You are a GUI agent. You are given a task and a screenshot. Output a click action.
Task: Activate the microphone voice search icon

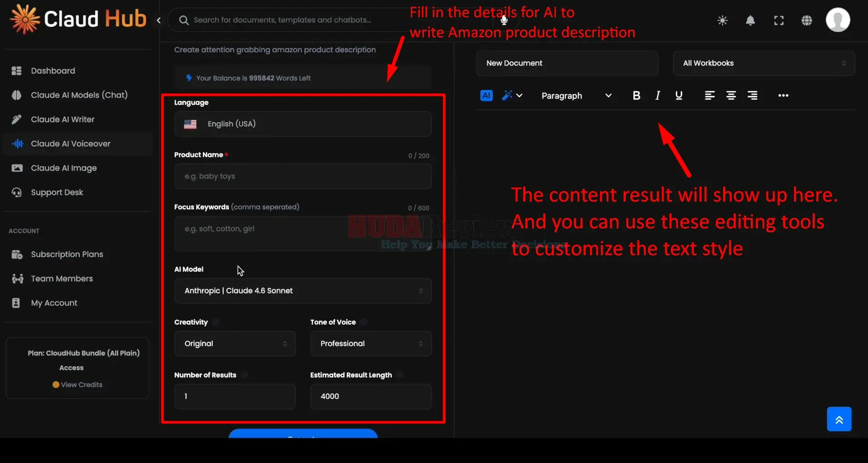504,20
